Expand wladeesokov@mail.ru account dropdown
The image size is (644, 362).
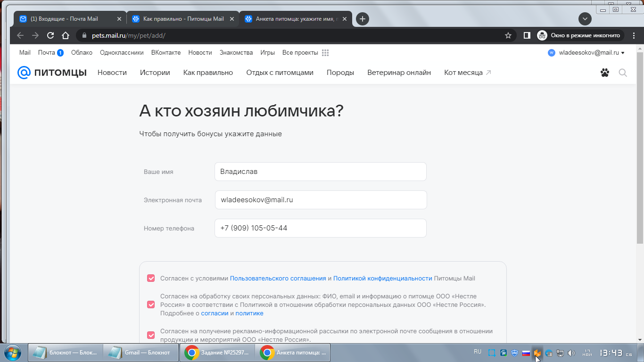[623, 53]
